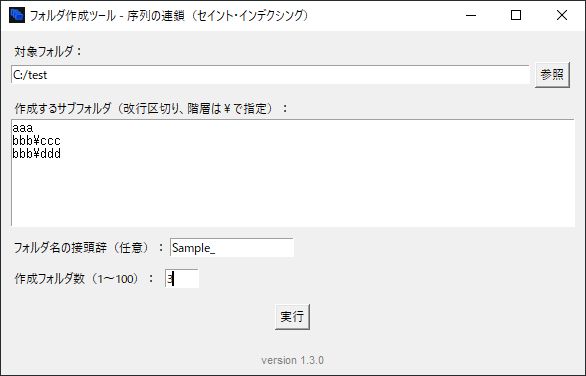This screenshot has height=376, width=586.
Task: Maximize the folder creation tool window
Action: (516, 15)
